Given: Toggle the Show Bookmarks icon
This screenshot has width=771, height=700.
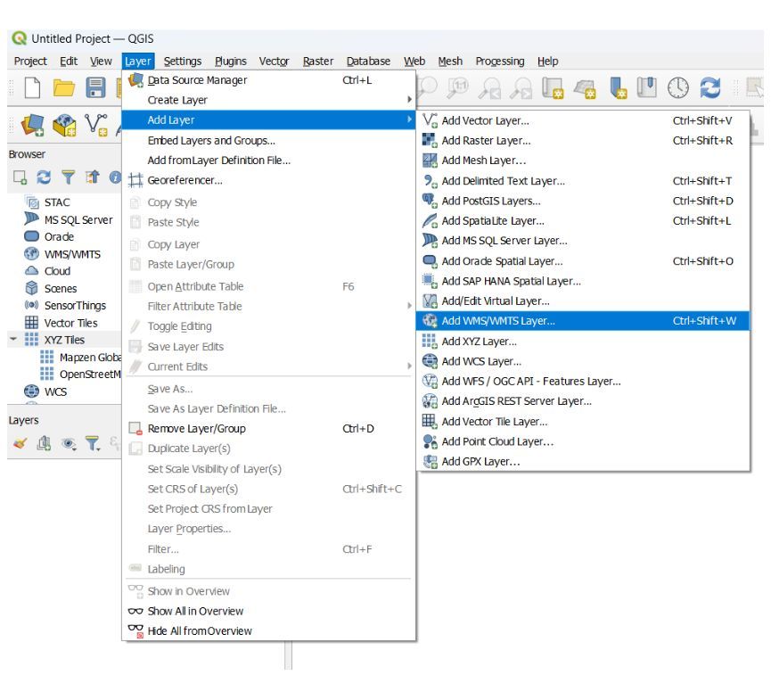Looking at the screenshot, I should point(644,89).
